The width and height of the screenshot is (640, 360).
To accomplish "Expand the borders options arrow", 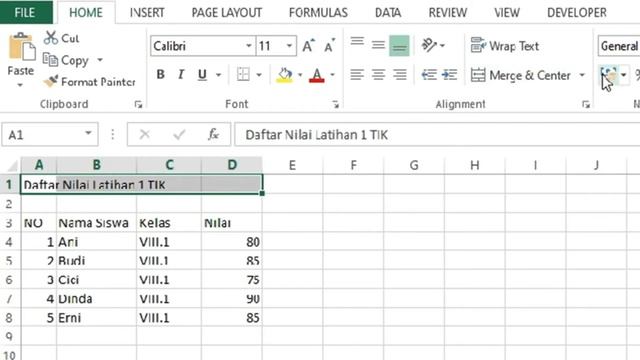I will click(x=259, y=75).
